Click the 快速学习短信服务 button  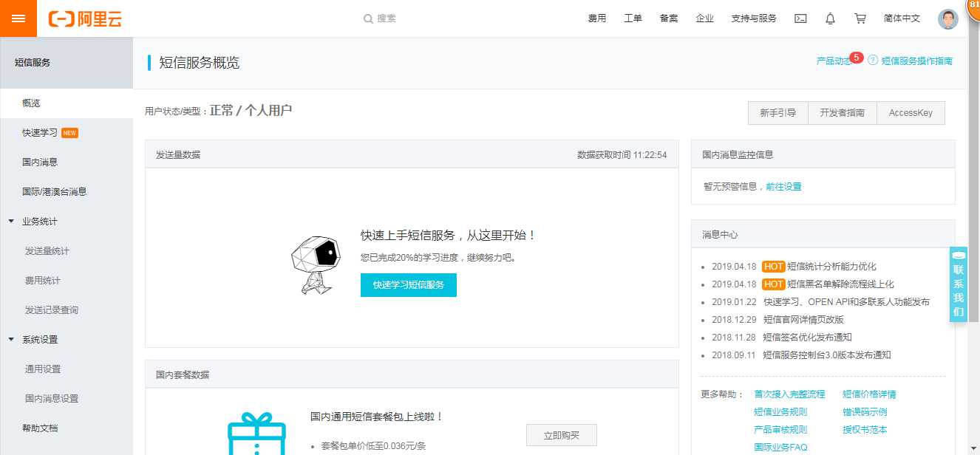409,284
